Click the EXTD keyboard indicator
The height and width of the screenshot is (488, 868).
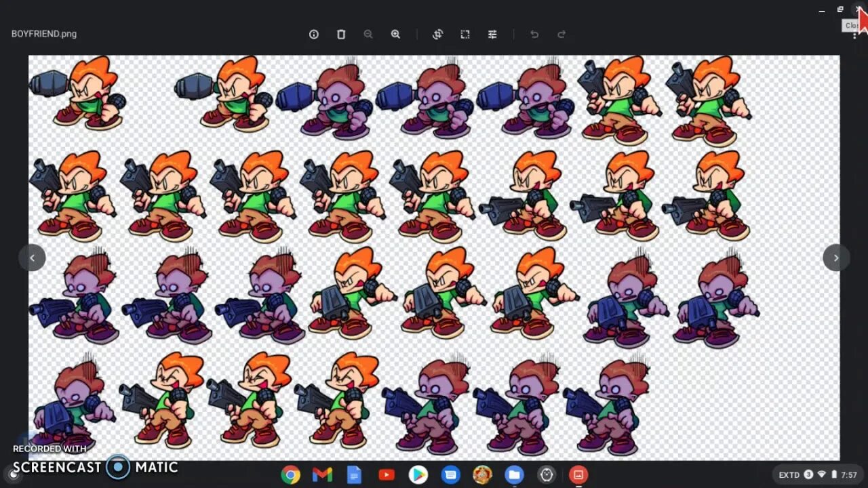[x=789, y=474]
